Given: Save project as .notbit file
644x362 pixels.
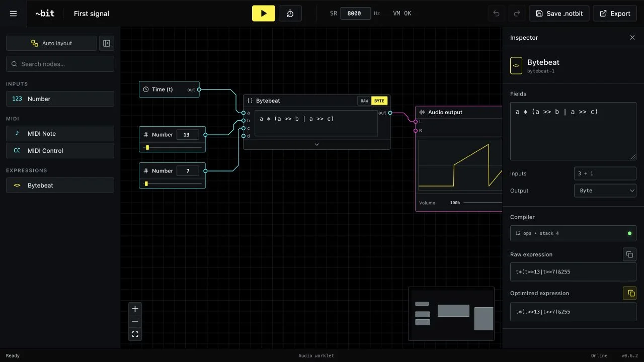Looking at the screenshot, I should [x=559, y=14].
